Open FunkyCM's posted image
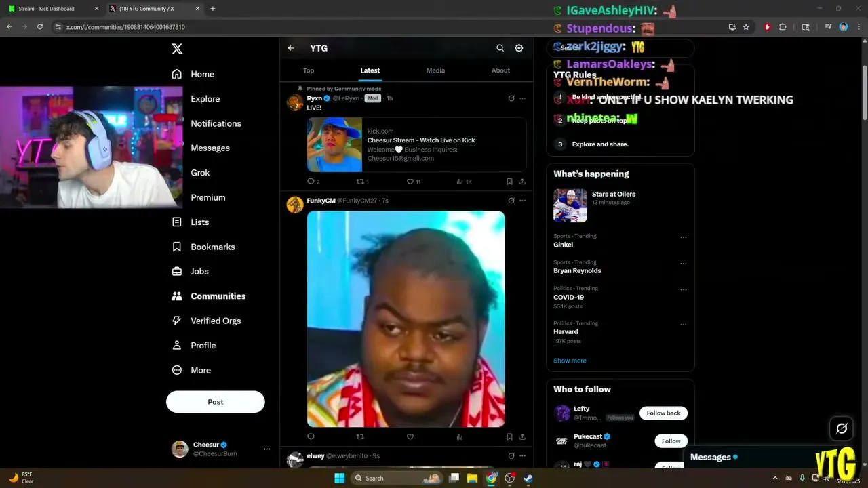The width and height of the screenshot is (868, 488). [406, 319]
